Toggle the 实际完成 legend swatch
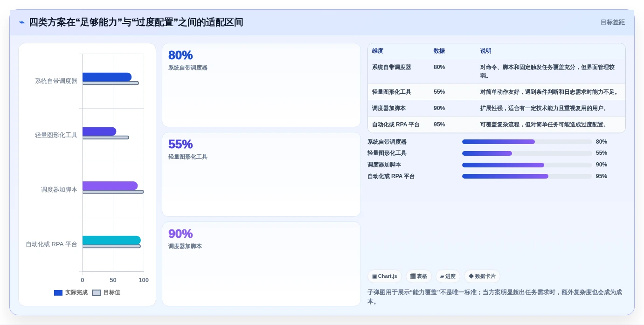 pos(58,293)
